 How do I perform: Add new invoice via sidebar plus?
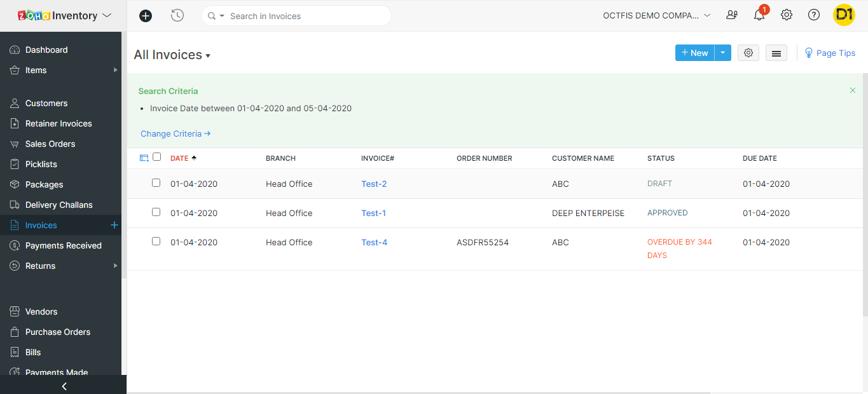(x=114, y=225)
